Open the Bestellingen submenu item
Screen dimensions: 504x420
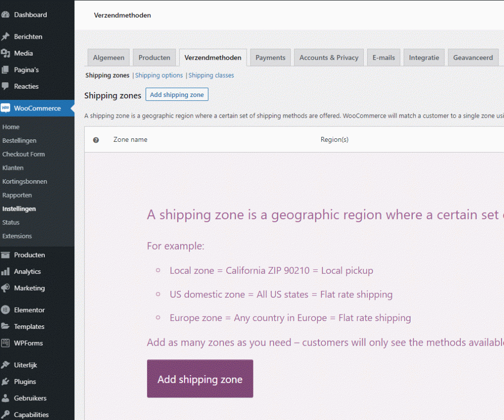[x=19, y=140]
